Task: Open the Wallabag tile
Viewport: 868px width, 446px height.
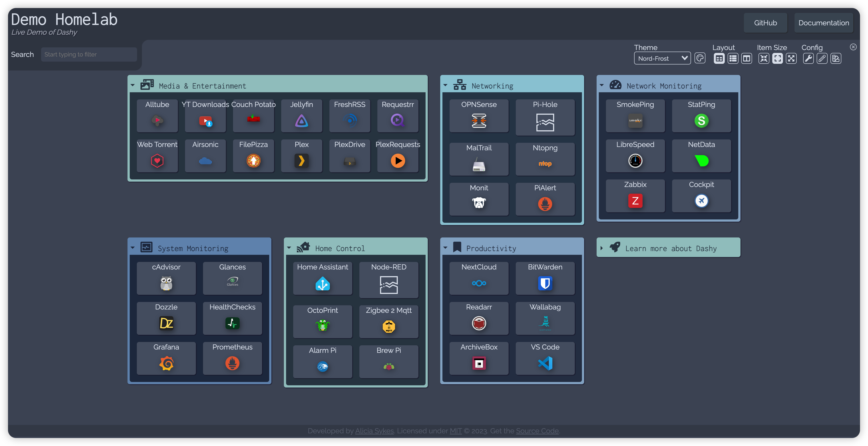Action: pyautogui.click(x=545, y=318)
